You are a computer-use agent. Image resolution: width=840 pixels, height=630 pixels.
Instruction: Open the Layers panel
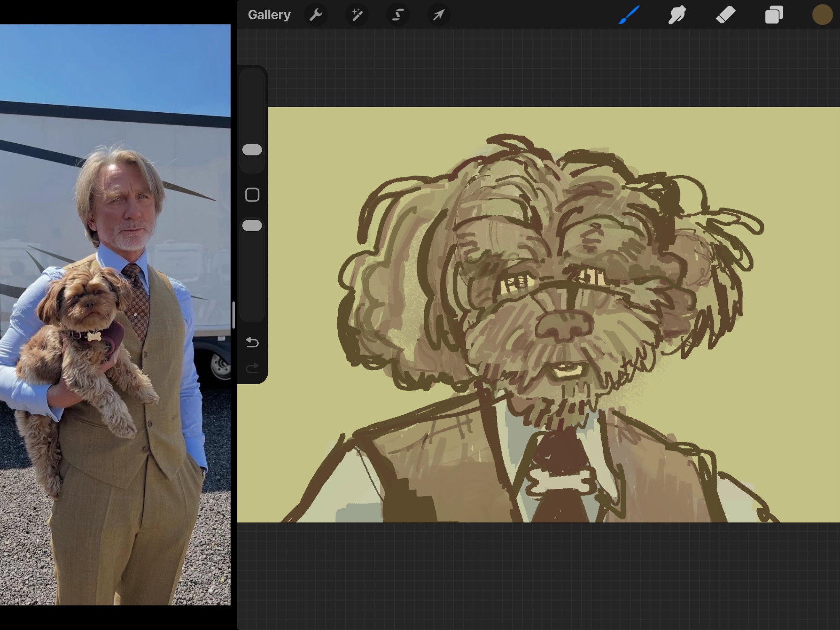point(774,15)
